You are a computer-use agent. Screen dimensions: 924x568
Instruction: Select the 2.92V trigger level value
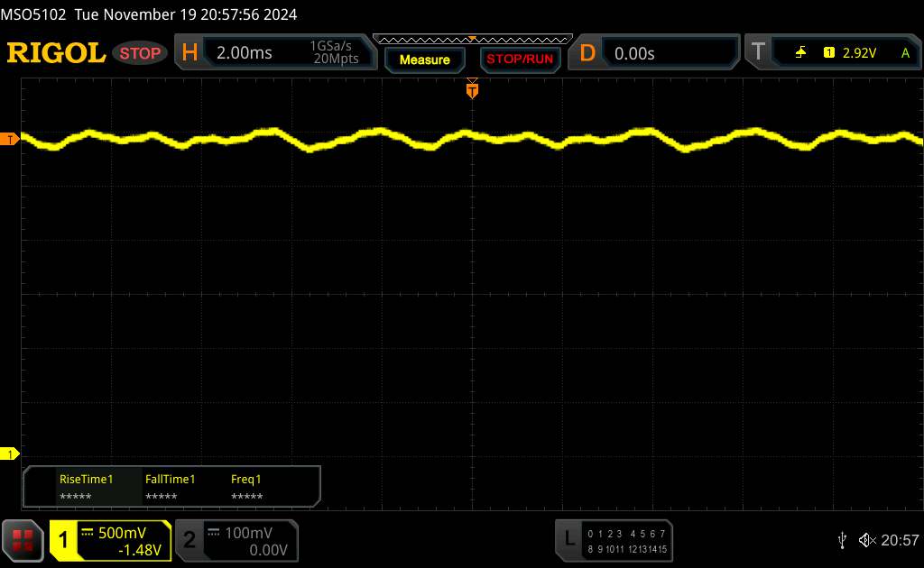pos(859,53)
